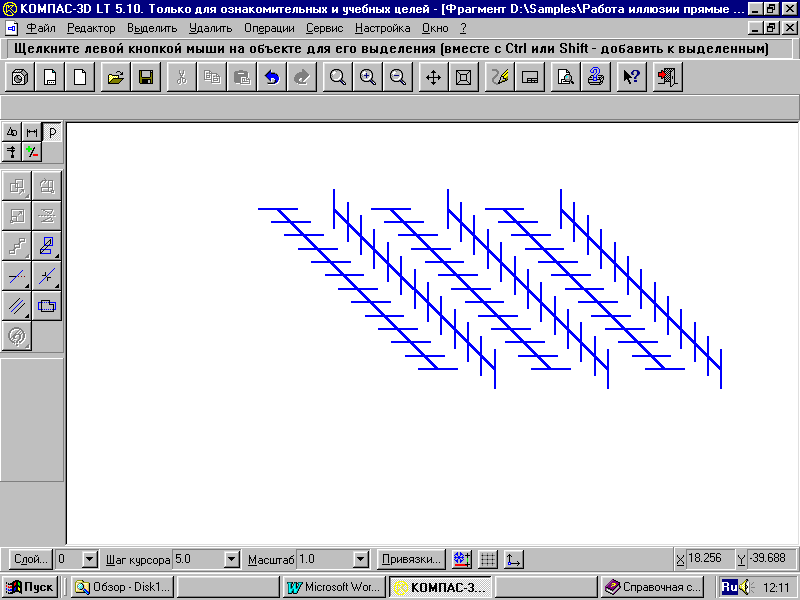The image size is (800, 600).
Task: Select the stair-step copy tool
Action: click(x=17, y=246)
